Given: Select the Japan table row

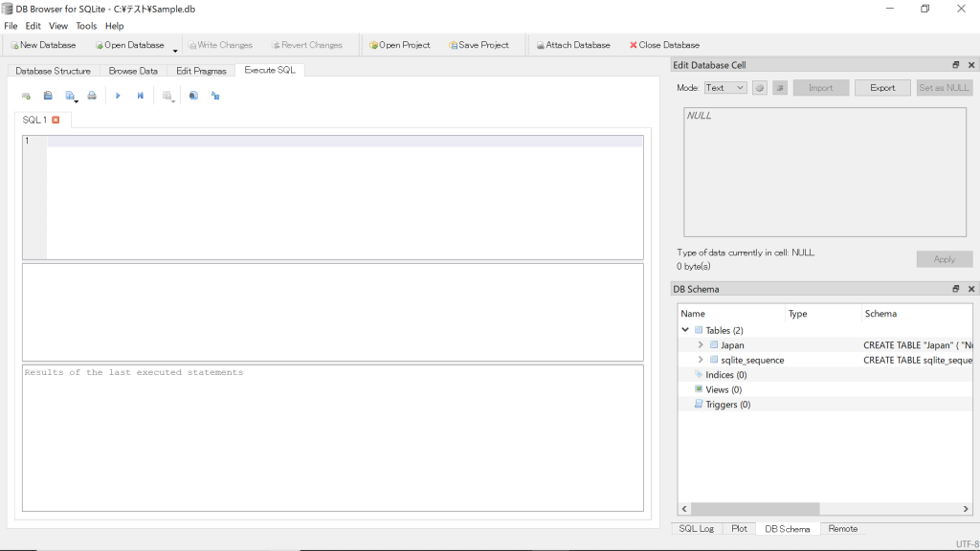Looking at the screenshot, I should point(826,344).
